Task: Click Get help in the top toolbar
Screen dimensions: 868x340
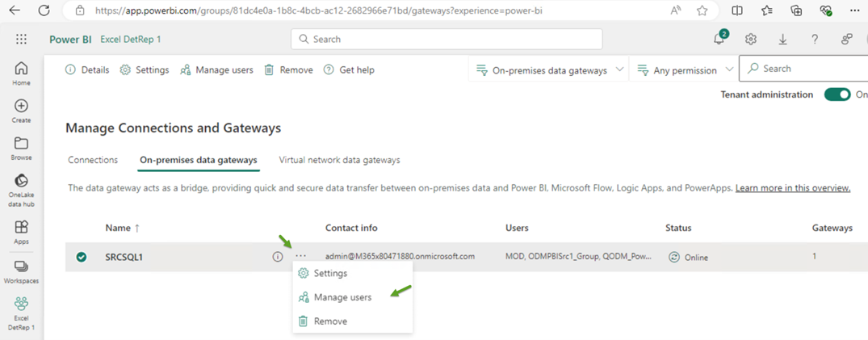Action: 349,69
